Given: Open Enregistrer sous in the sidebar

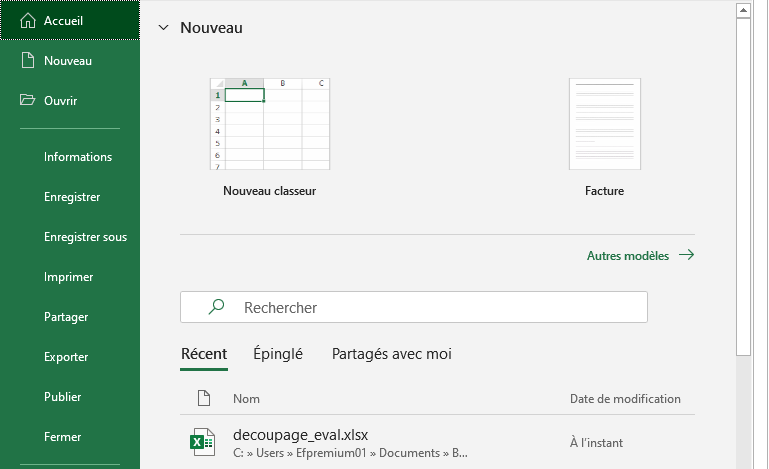Looking at the screenshot, I should click(x=85, y=237).
